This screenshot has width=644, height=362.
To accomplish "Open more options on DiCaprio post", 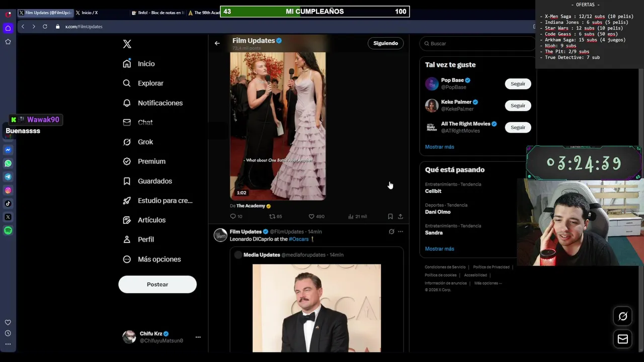I will pos(400,232).
